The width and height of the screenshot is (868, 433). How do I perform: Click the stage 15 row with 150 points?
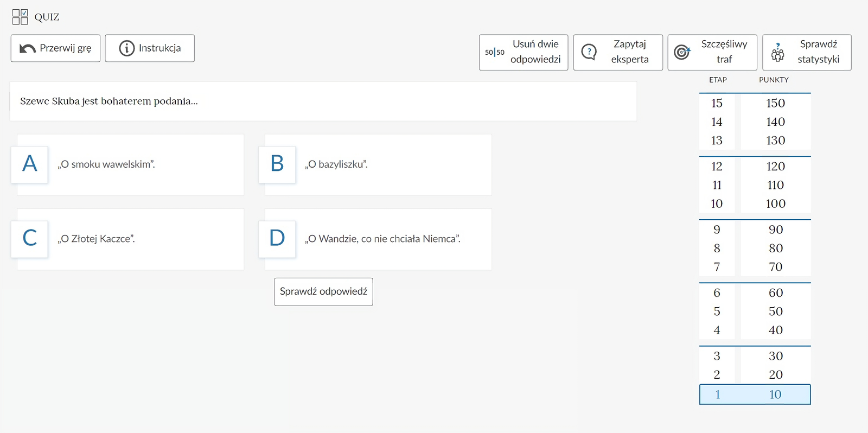pos(755,103)
